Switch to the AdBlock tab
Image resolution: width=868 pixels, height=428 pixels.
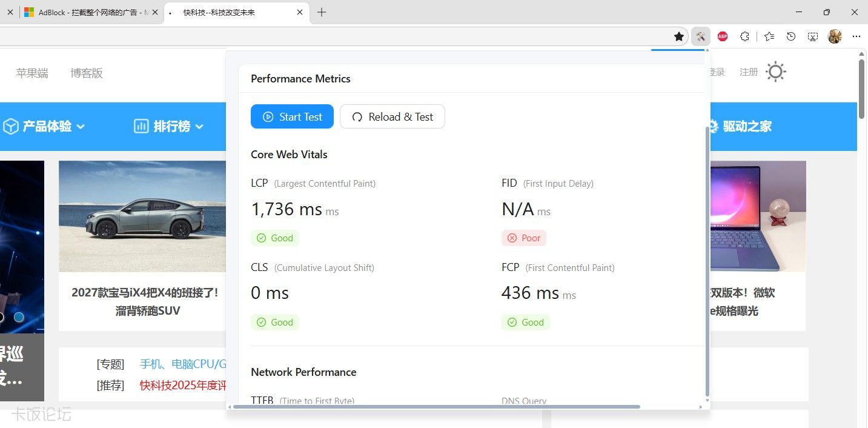point(90,12)
